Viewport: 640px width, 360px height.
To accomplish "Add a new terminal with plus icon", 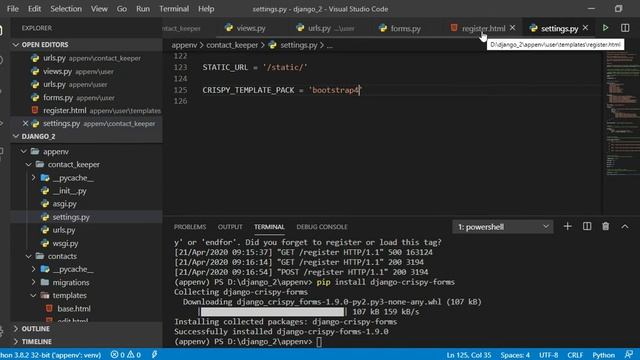I will tap(567, 227).
